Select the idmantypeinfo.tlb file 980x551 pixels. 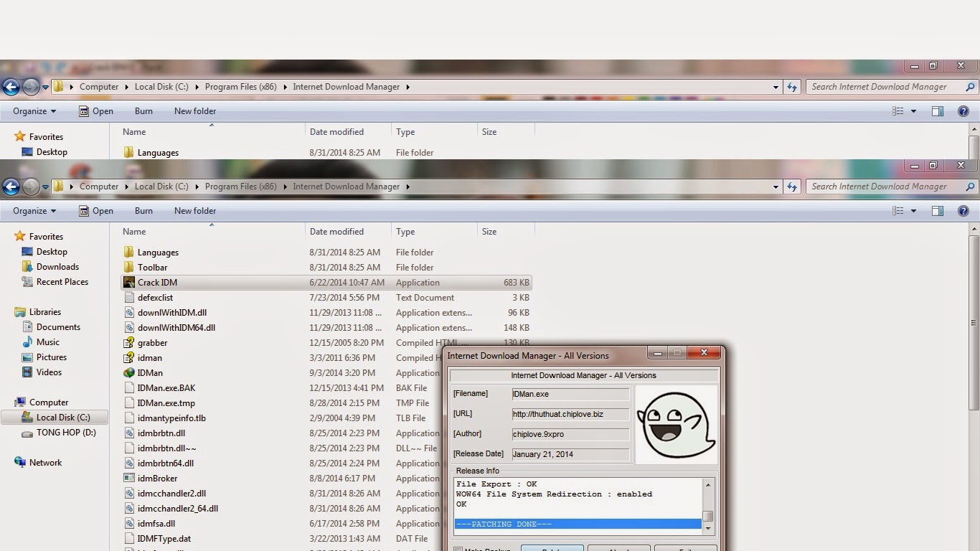[x=171, y=418]
